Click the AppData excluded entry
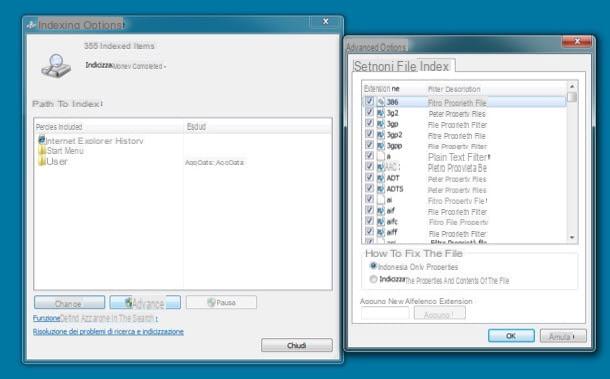610x379 pixels. click(214, 162)
